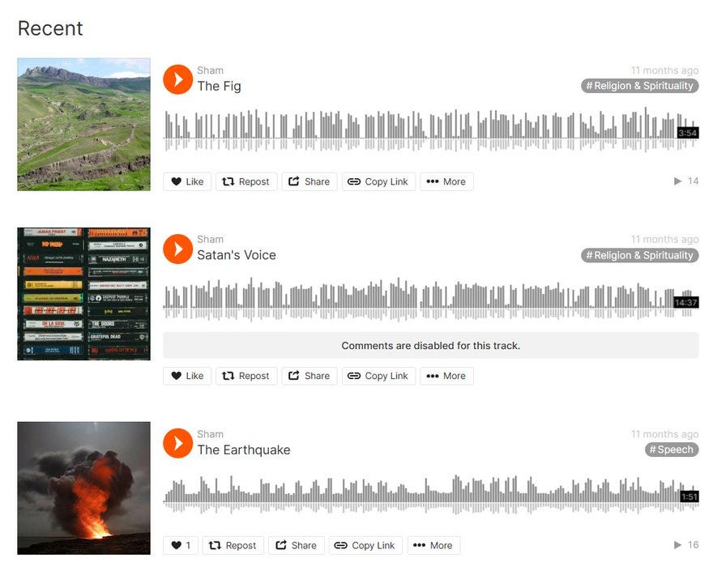The height and width of the screenshot is (588, 713).
Task: Open The Earthquake track title
Action: click(x=244, y=450)
